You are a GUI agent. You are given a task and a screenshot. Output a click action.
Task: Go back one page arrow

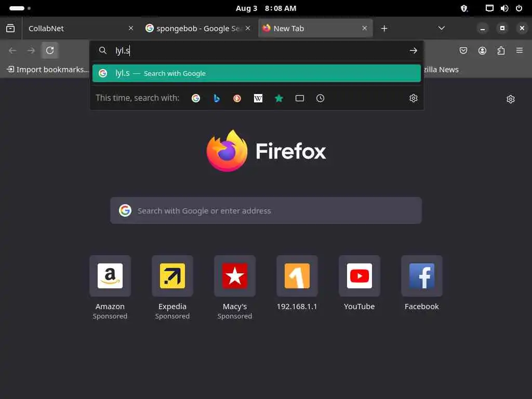tap(12, 50)
